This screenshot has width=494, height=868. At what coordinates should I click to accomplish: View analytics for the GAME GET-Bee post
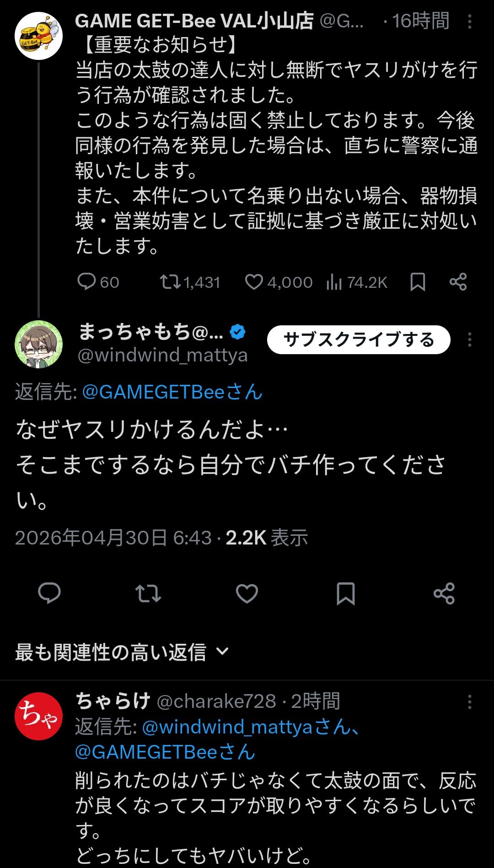tap(334, 282)
